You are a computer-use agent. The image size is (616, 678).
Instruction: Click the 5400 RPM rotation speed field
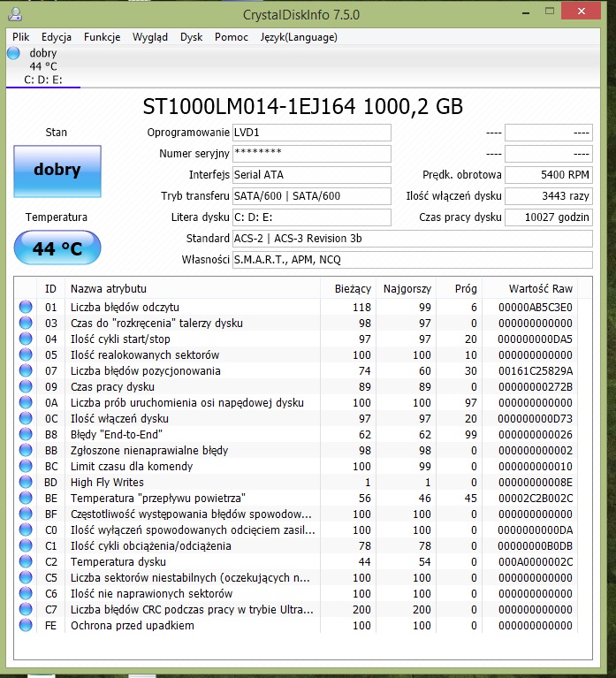pos(549,175)
